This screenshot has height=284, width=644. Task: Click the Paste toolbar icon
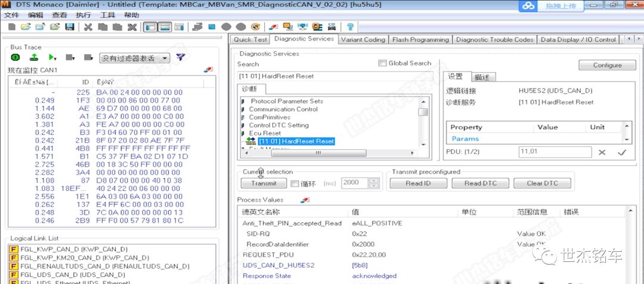tap(117, 27)
